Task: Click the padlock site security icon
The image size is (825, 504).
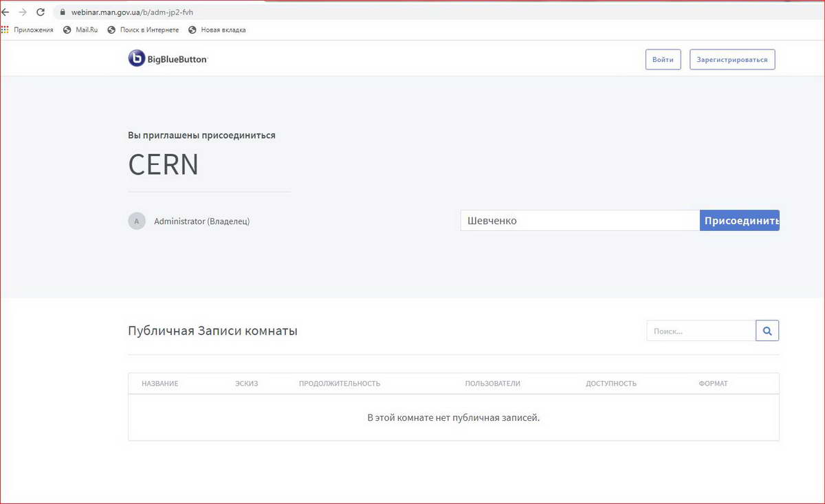Action: [62, 12]
